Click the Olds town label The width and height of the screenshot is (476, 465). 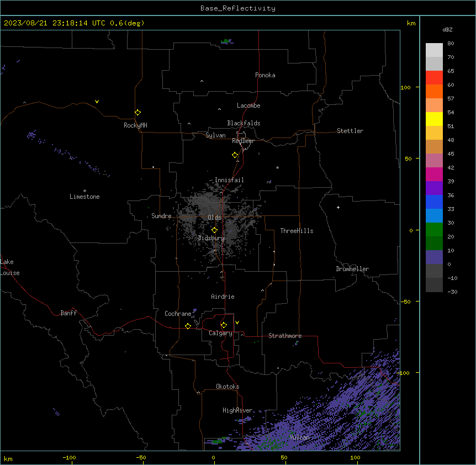(214, 218)
